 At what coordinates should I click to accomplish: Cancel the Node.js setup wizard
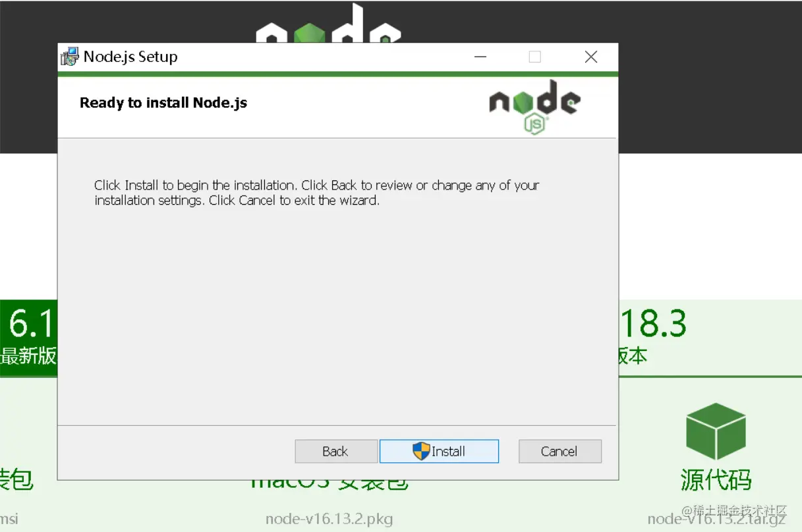pos(560,451)
